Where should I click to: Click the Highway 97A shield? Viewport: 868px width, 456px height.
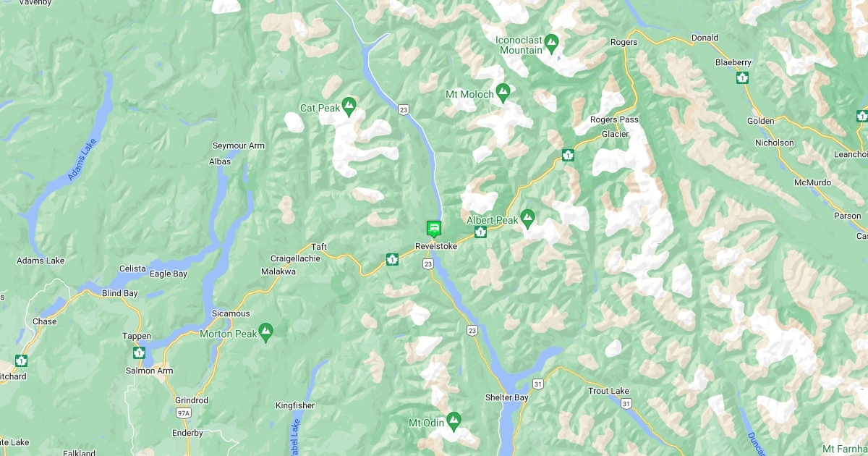click(x=184, y=413)
